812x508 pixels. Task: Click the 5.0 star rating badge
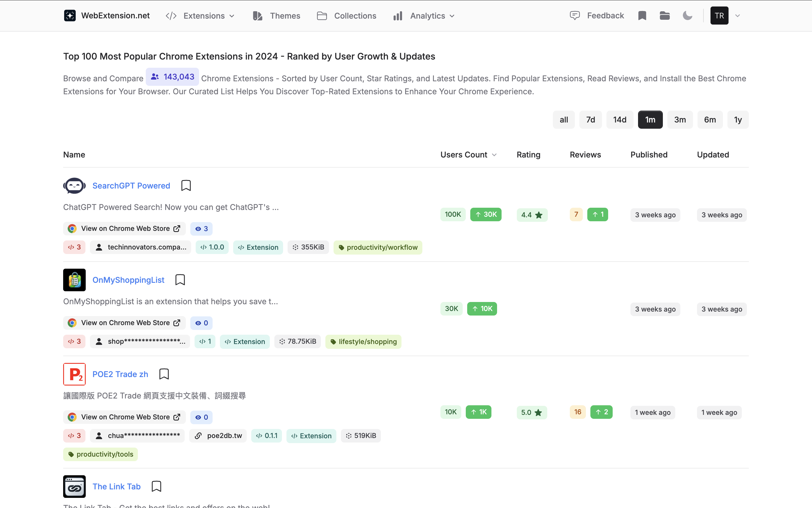click(x=532, y=412)
